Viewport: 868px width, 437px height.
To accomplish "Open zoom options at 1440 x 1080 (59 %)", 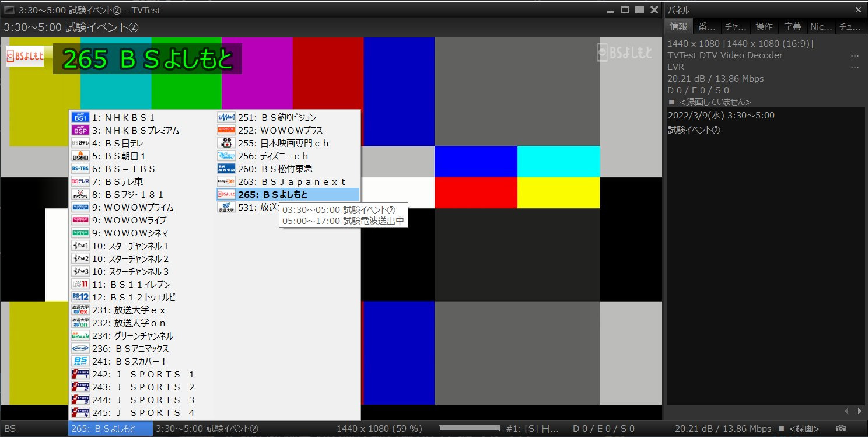I will [x=379, y=429].
